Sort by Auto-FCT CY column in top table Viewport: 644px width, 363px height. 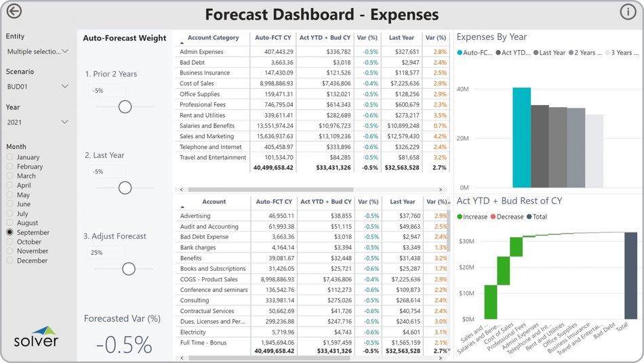click(275, 38)
